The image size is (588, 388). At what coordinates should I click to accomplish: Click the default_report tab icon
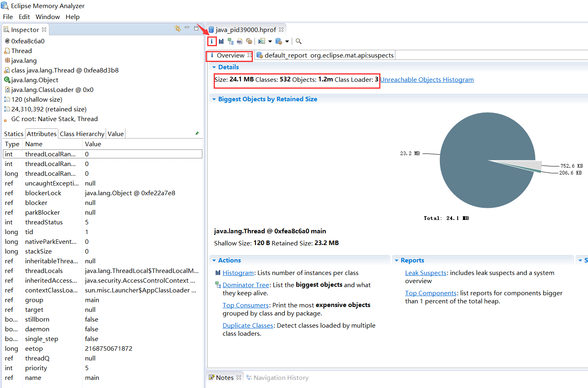(260, 55)
